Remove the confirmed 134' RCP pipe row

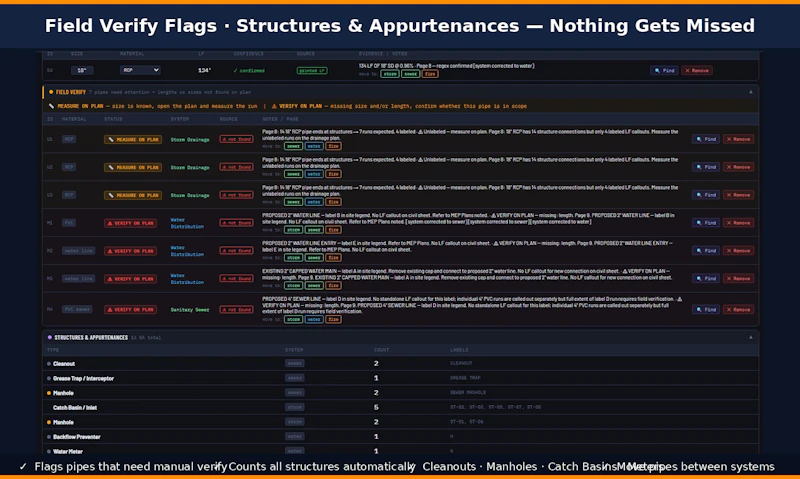coord(697,70)
